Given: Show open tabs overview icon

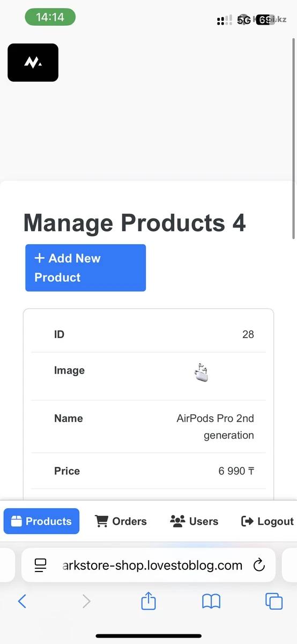Looking at the screenshot, I should (274, 601).
